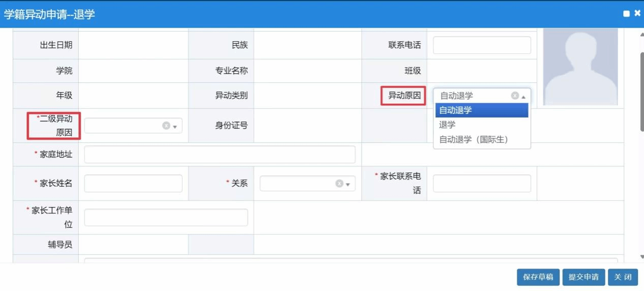644x291 pixels.
Task: Click the student photo placeholder
Action: [580, 66]
